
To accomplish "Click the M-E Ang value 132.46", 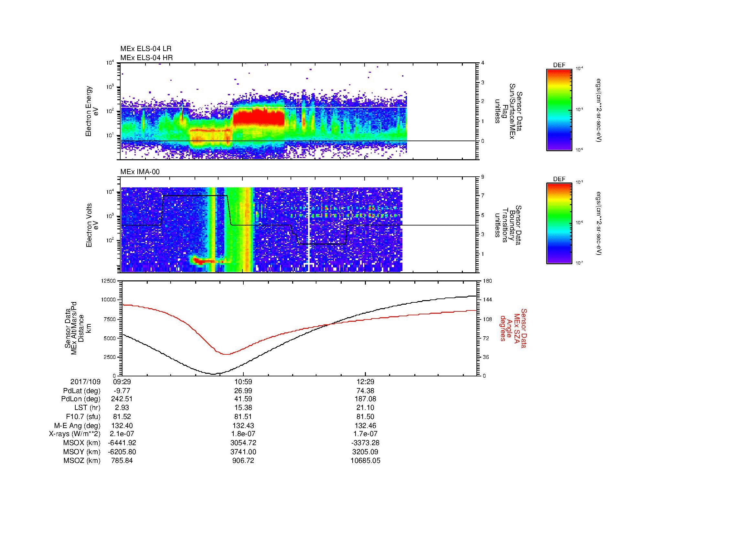I will pyautogui.click(x=366, y=425).
